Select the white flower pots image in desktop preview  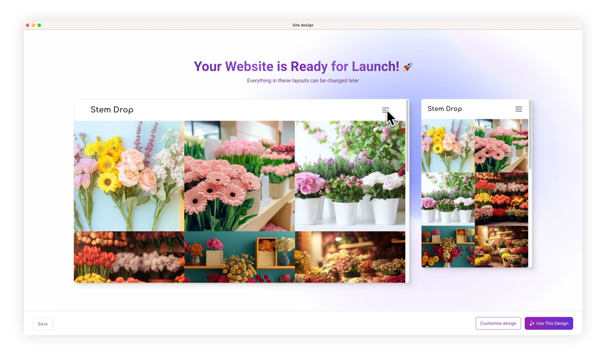(350, 176)
